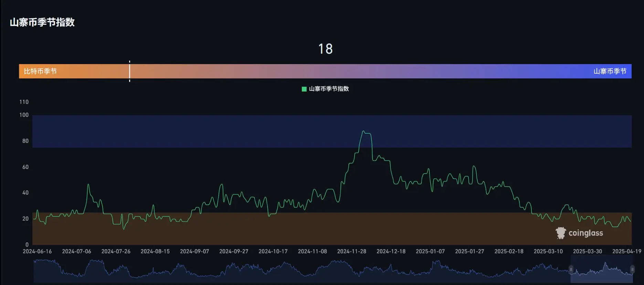Click the 2024-09-27 date label

(x=234, y=251)
